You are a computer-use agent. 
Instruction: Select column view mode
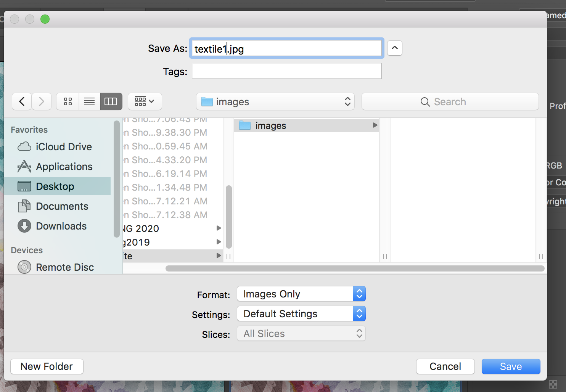[x=111, y=101]
